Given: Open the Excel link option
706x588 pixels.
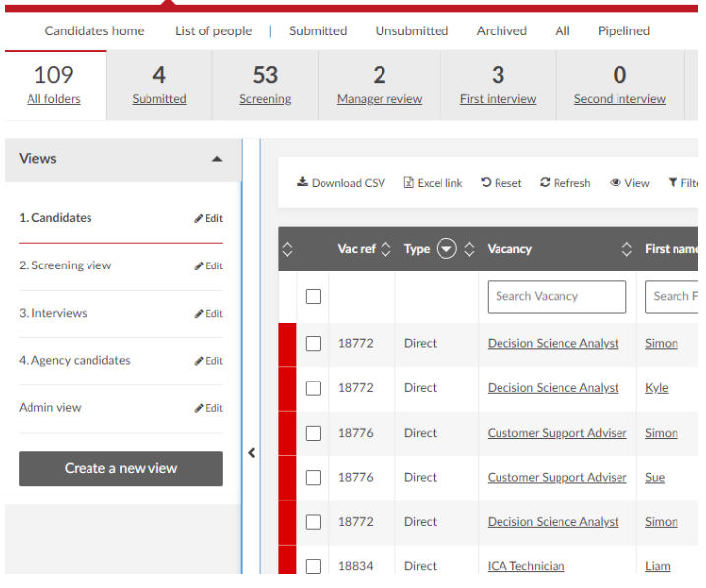Looking at the screenshot, I should [x=409, y=183].
